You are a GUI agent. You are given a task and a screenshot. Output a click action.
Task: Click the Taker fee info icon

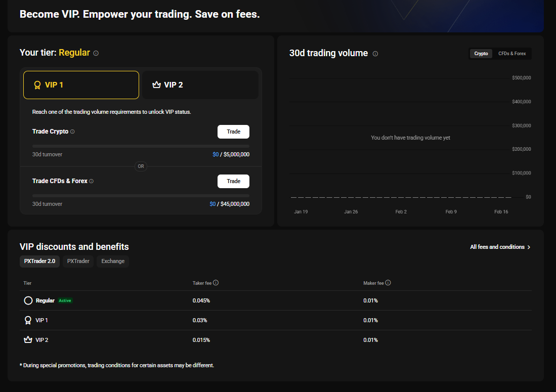(x=216, y=283)
